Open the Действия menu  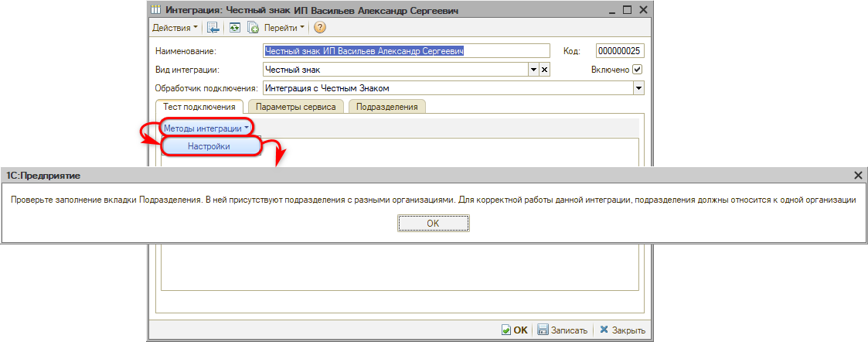[175, 28]
